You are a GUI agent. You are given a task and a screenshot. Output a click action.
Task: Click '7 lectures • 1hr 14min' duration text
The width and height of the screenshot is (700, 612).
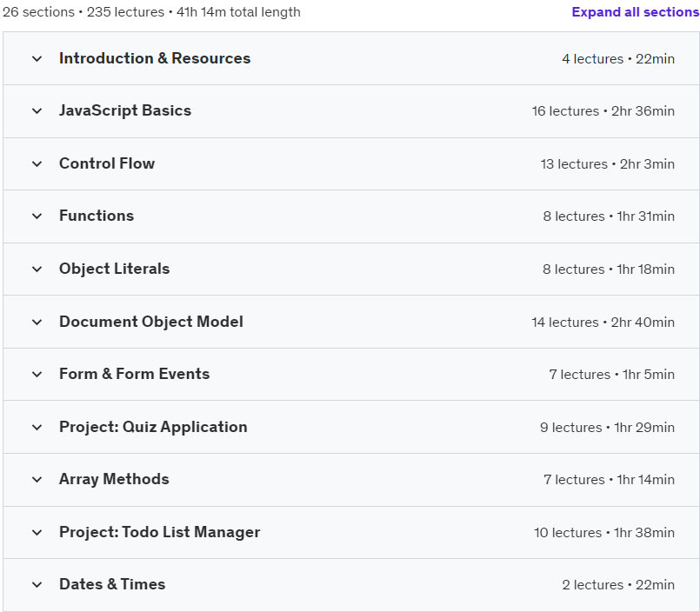click(610, 480)
